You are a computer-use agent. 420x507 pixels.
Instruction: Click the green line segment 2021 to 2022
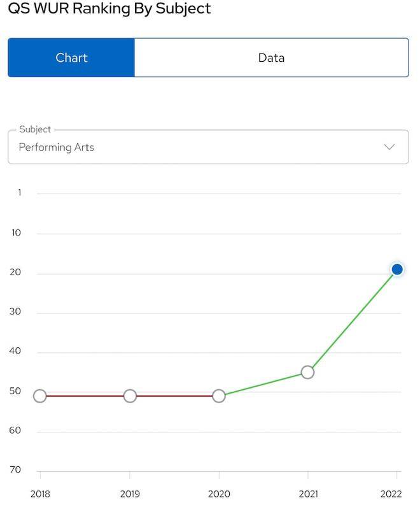(352, 321)
